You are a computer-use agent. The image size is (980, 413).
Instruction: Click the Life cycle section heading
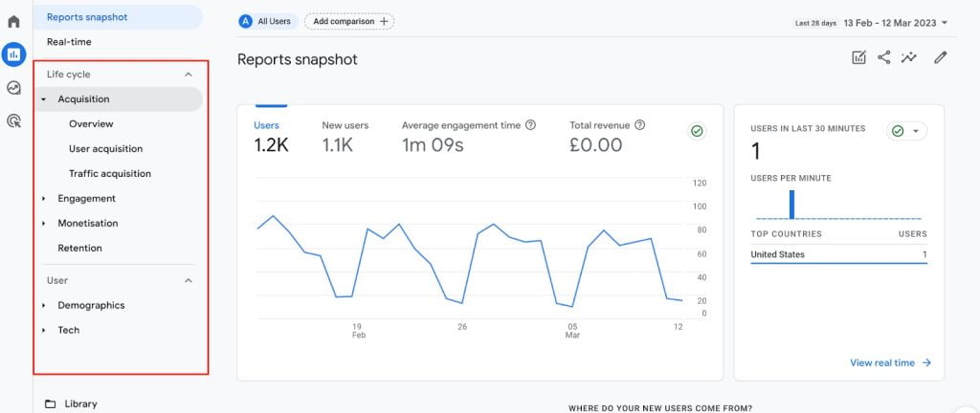[x=69, y=75]
